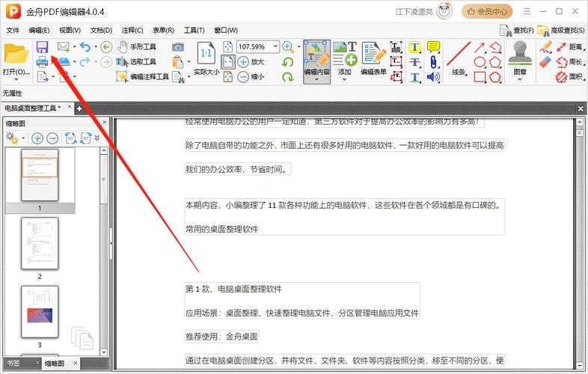
Task: Click the Area (面积) measurement tool
Action: tap(570, 77)
